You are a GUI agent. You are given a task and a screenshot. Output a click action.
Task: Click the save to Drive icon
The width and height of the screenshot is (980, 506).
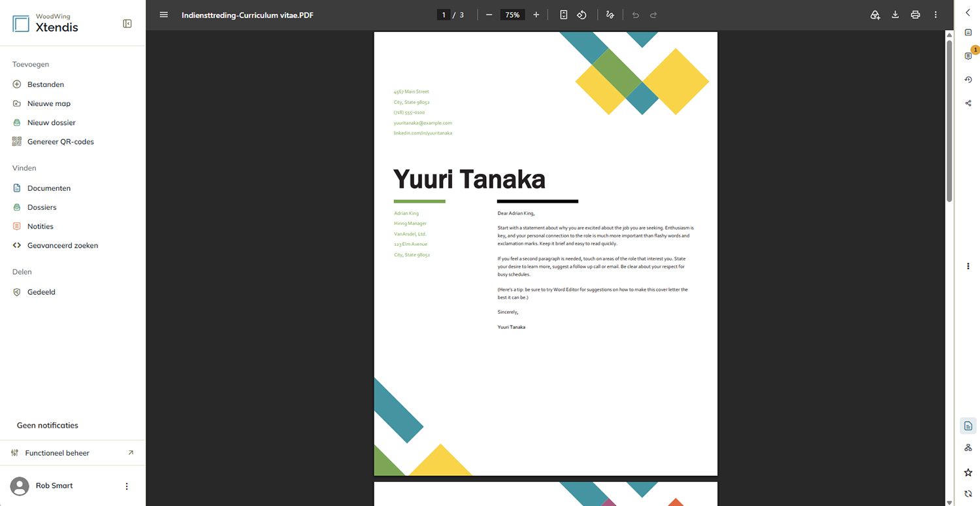(x=875, y=14)
